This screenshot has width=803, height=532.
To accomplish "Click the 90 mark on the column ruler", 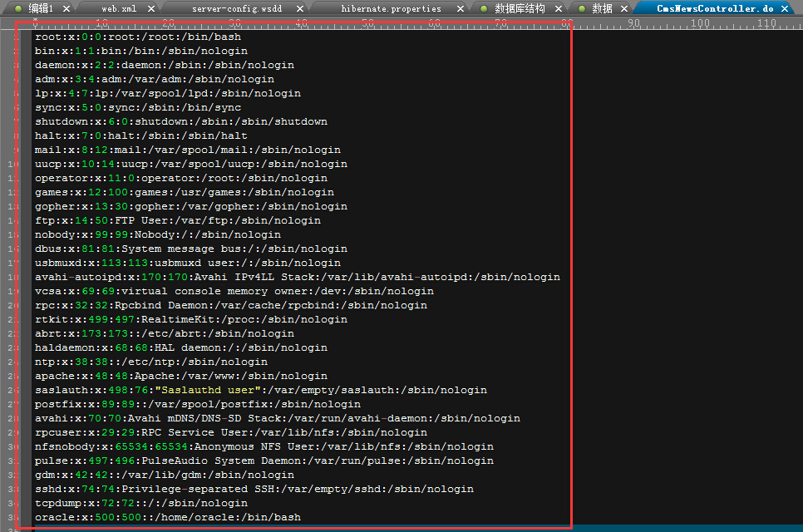I will point(634,23).
